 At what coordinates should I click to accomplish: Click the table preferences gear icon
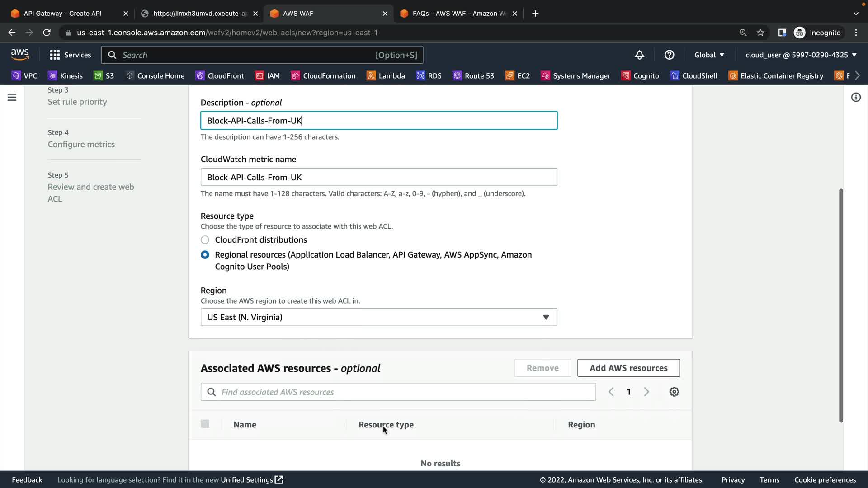click(x=674, y=392)
